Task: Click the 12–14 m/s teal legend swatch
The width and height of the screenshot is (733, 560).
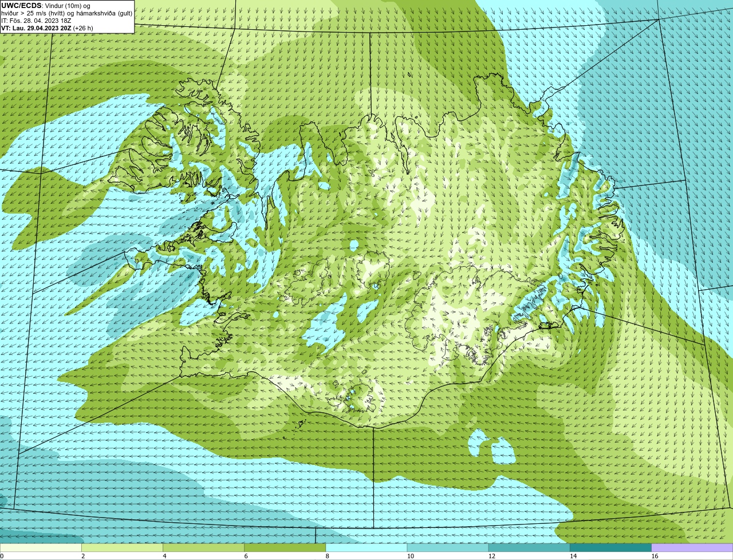Action: (529, 548)
